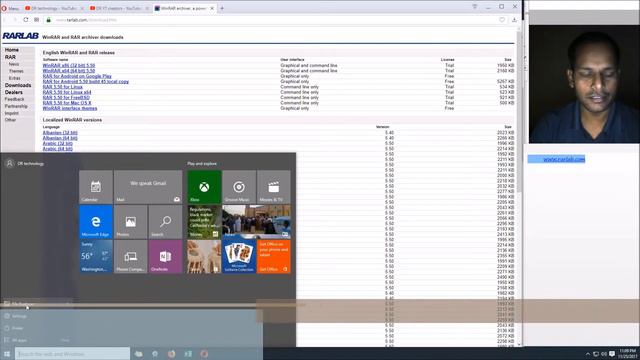The width and height of the screenshot is (640, 360).
Task: Click the second taskbar icon after search box
Action: 155,353
